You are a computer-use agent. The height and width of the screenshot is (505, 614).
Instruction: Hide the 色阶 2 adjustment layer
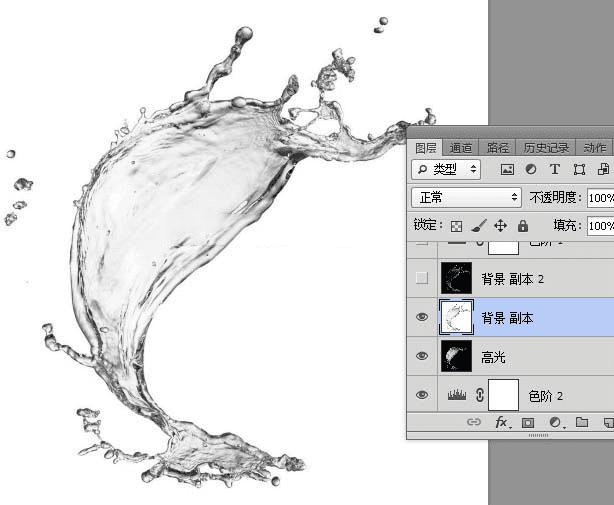tap(422, 395)
